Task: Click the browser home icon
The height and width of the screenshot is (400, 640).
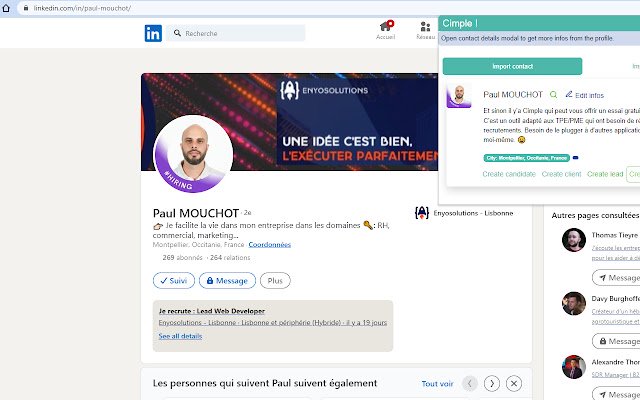Action: pyautogui.click(x=6, y=8)
